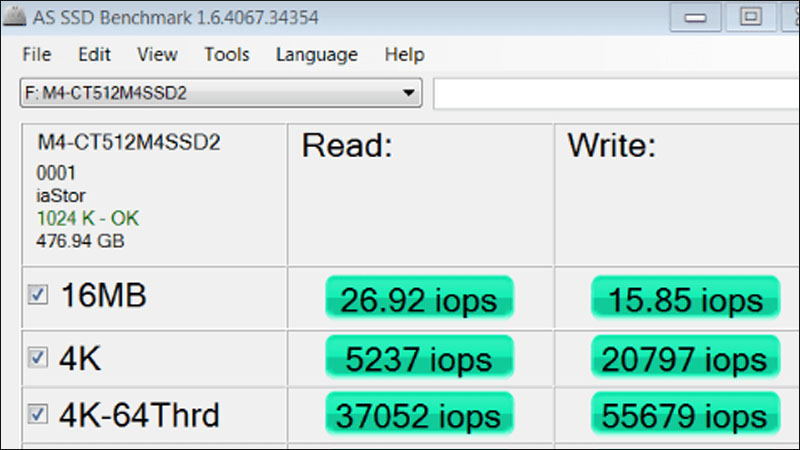
Task: Maximize the AS SSD Benchmark window
Action: [x=751, y=17]
